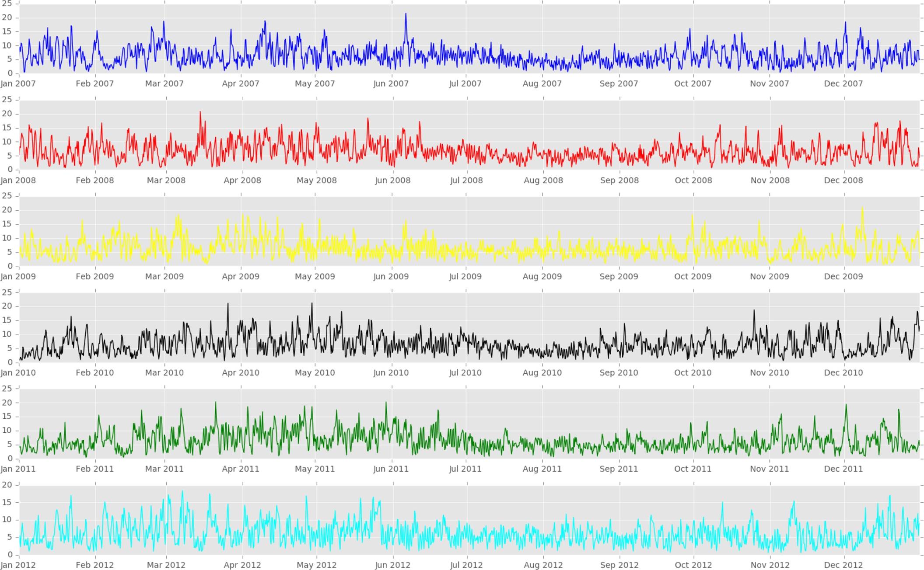
Task: Click the tallest yellow spike in December 2009
Action: pyautogui.click(x=862, y=208)
